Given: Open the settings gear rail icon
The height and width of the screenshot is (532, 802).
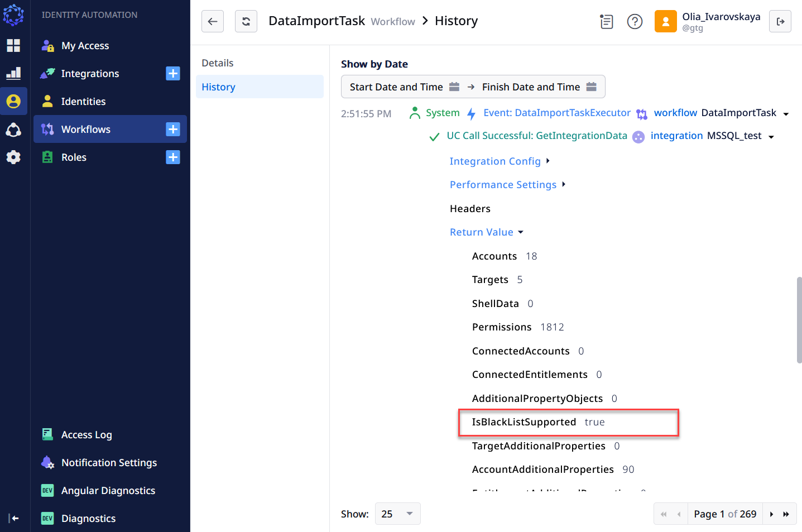Looking at the screenshot, I should [x=13, y=157].
